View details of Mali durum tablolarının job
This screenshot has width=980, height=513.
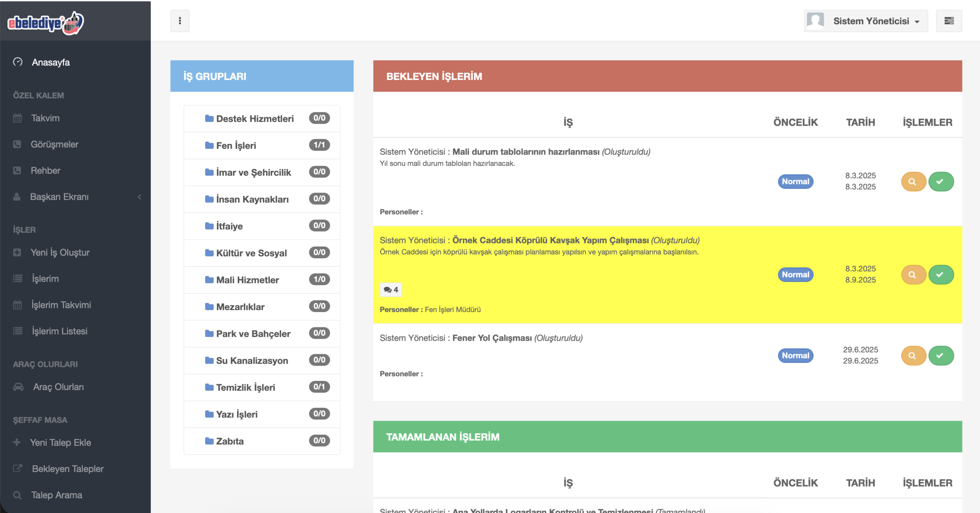913,181
